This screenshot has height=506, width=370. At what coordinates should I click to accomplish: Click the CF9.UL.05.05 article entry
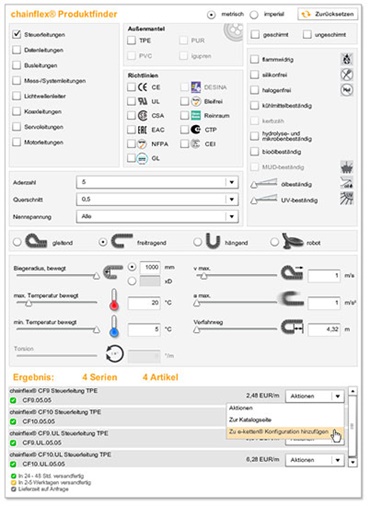click(x=42, y=443)
